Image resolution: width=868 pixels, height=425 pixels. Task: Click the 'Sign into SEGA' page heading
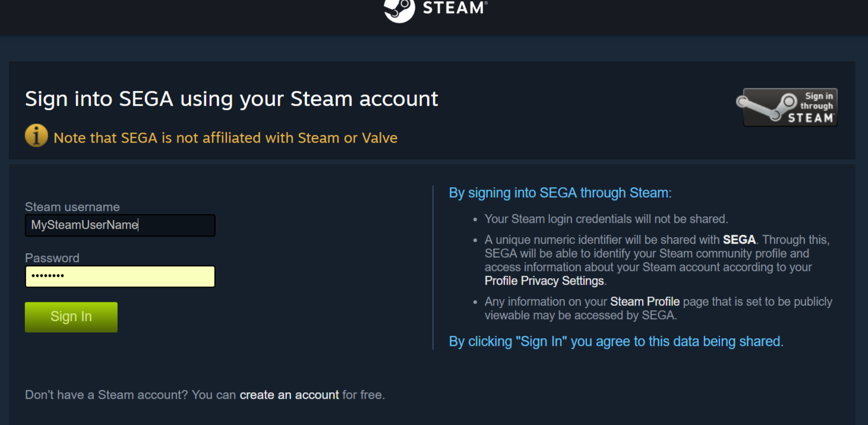[x=232, y=99]
